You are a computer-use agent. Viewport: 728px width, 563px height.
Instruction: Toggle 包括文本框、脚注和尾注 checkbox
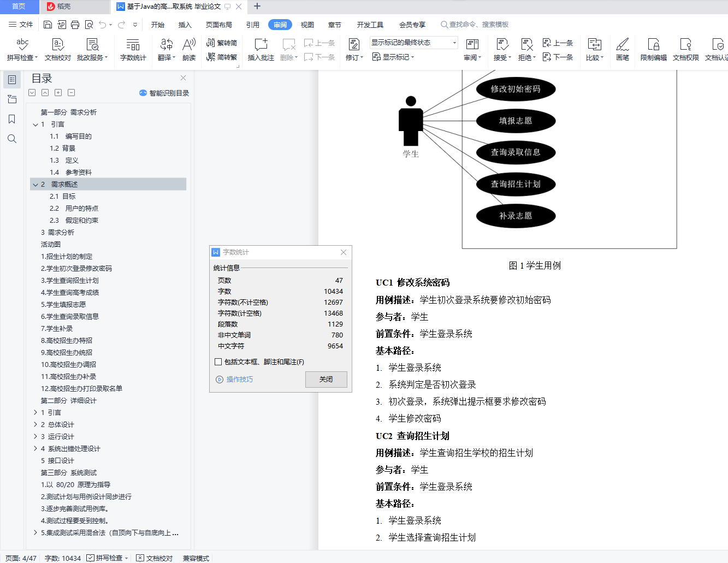[218, 361]
